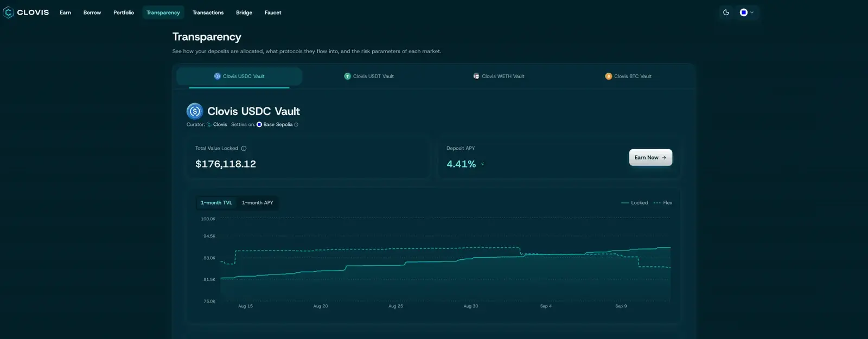Screen dimensions: 868x339
Task: Click the info icon next to Base Sepolia
Action: click(296, 125)
